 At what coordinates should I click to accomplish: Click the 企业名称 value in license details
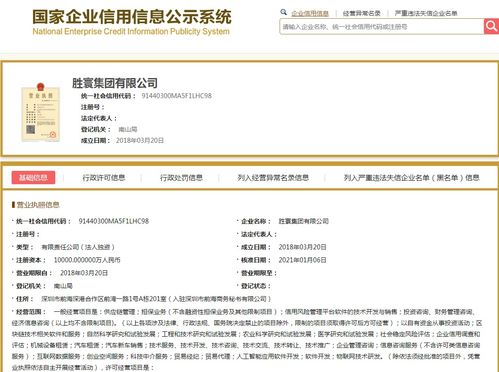303,221
